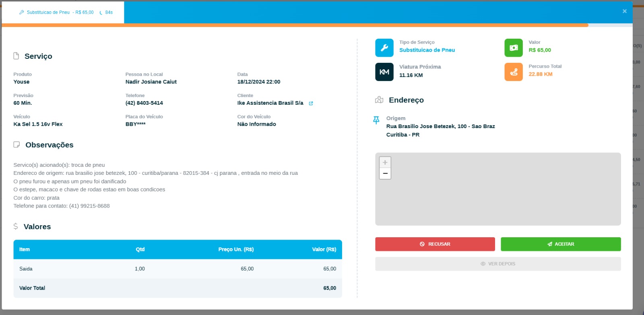The width and height of the screenshot is (644, 315).
Task: Select the Saida row item cell
Action: pos(26,269)
